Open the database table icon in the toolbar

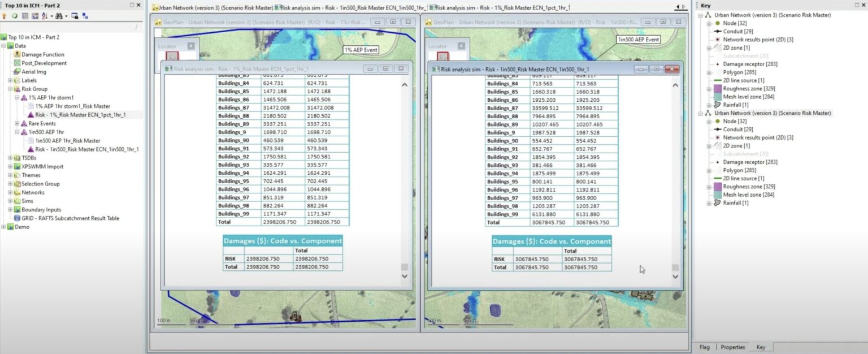(x=25, y=16)
